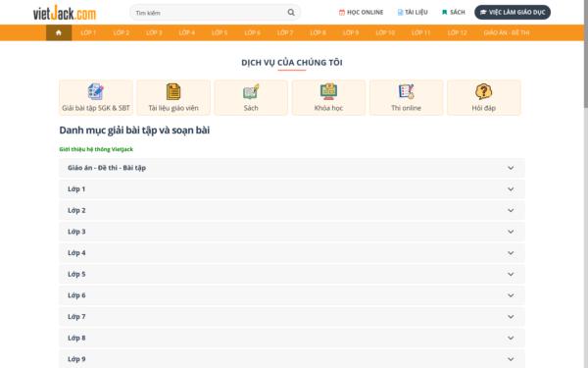This screenshot has width=588, height=368.
Task: Click the Việc Làm Giáo Dục button
Action: [x=513, y=13]
